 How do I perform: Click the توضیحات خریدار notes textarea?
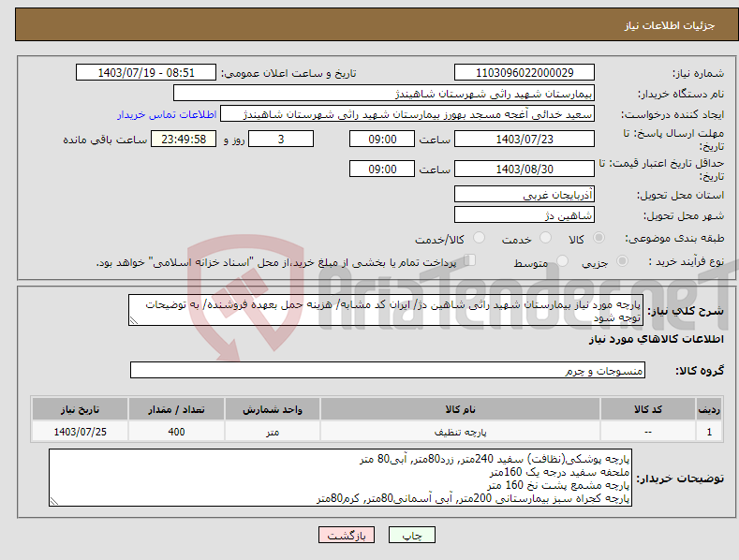click(x=340, y=478)
